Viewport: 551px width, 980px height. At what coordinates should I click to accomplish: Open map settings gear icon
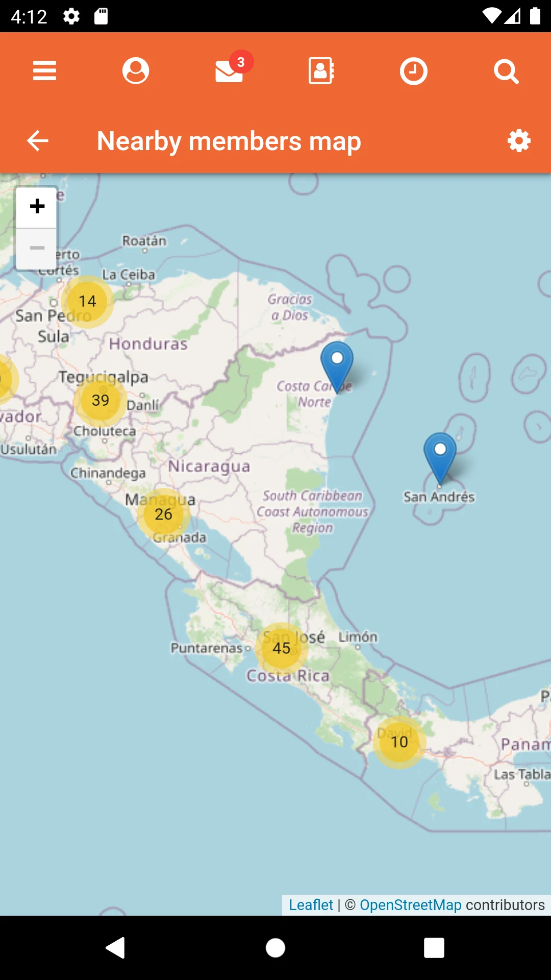519,141
